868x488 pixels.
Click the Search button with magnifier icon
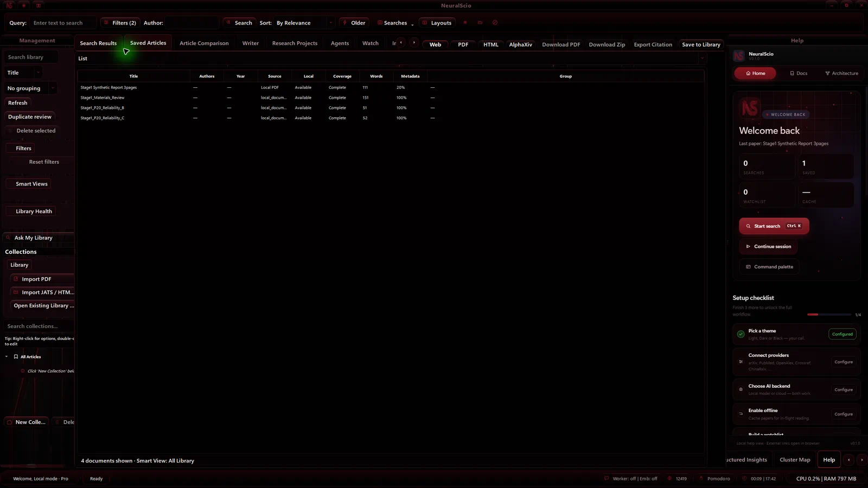click(239, 23)
